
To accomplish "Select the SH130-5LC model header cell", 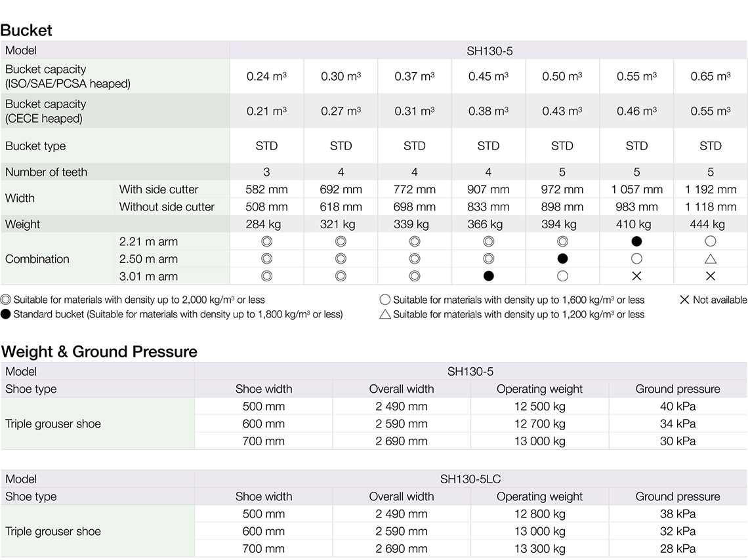I will [x=470, y=479].
